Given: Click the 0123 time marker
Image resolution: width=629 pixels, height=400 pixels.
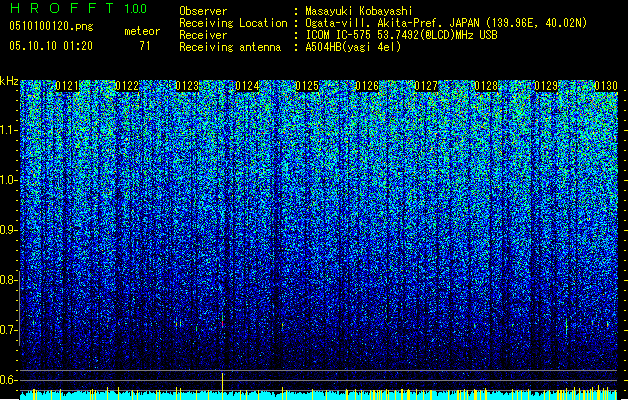Looking at the screenshot, I should click(187, 86).
